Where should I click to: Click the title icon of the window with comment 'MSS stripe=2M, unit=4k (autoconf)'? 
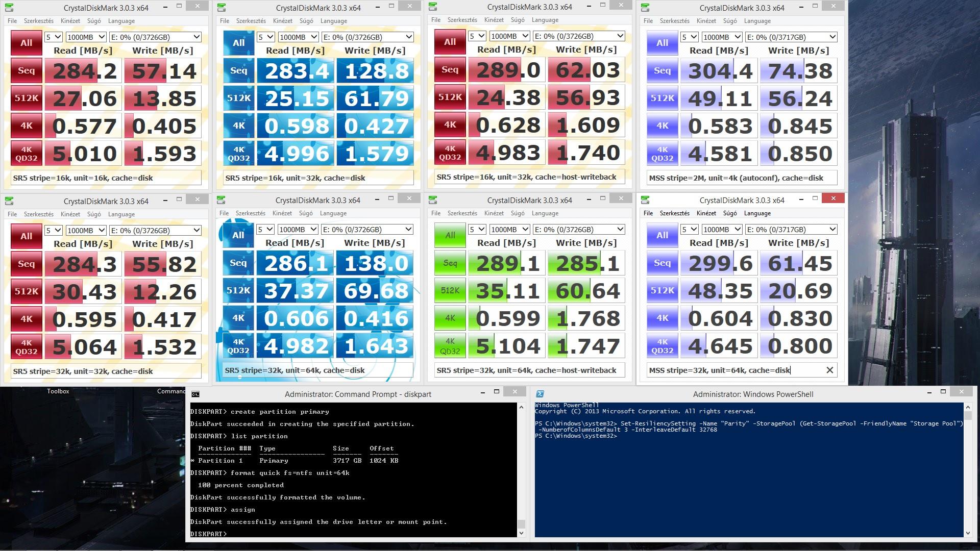point(645,8)
